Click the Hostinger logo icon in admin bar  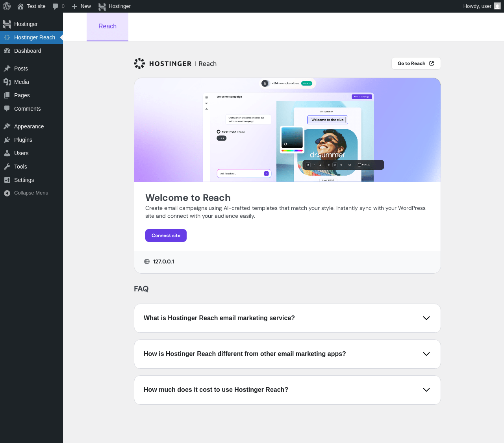[x=102, y=6]
